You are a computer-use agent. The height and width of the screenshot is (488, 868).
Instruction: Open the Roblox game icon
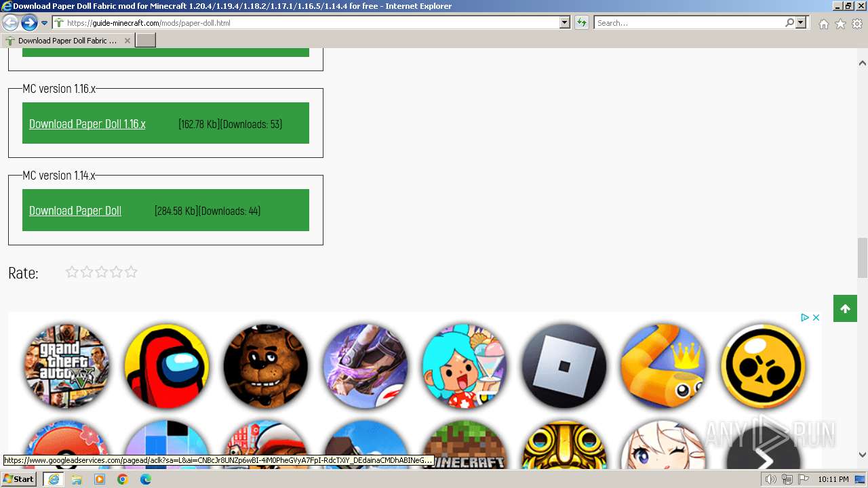tap(564, 366)
